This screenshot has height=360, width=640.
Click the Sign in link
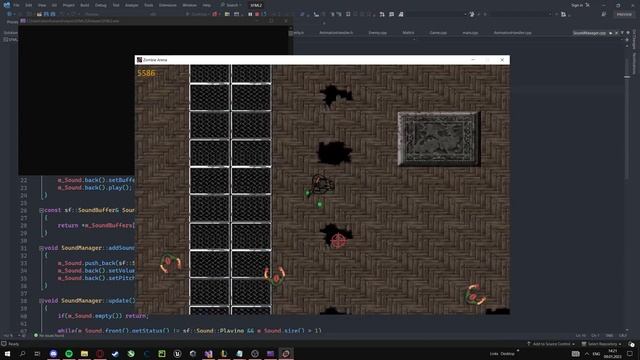click(x=577, y=5)
